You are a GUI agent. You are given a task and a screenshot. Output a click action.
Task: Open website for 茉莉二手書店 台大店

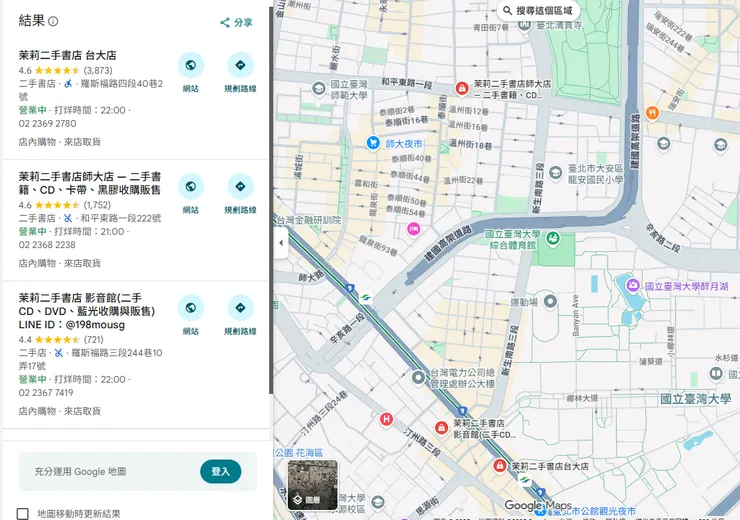point(191,65)
